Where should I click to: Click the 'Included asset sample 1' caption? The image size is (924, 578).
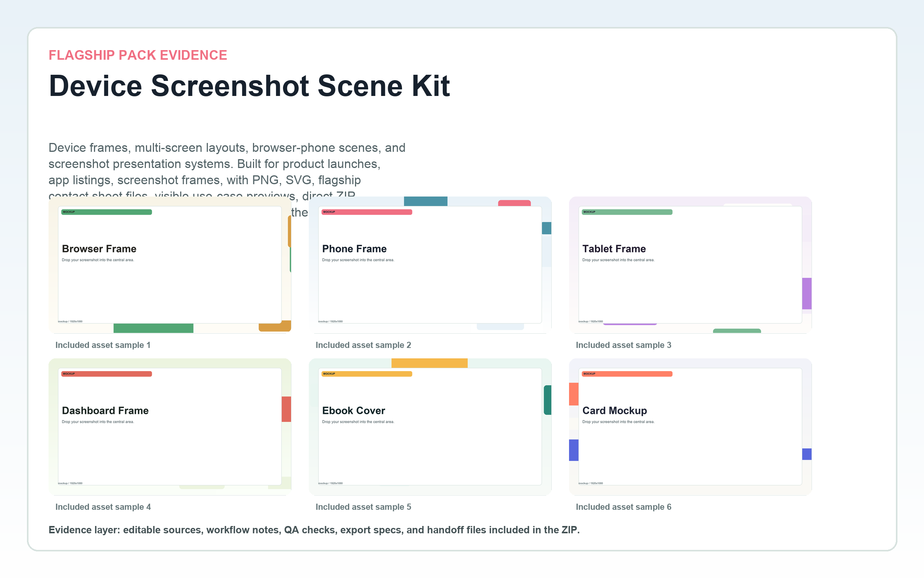coord(103,345)
